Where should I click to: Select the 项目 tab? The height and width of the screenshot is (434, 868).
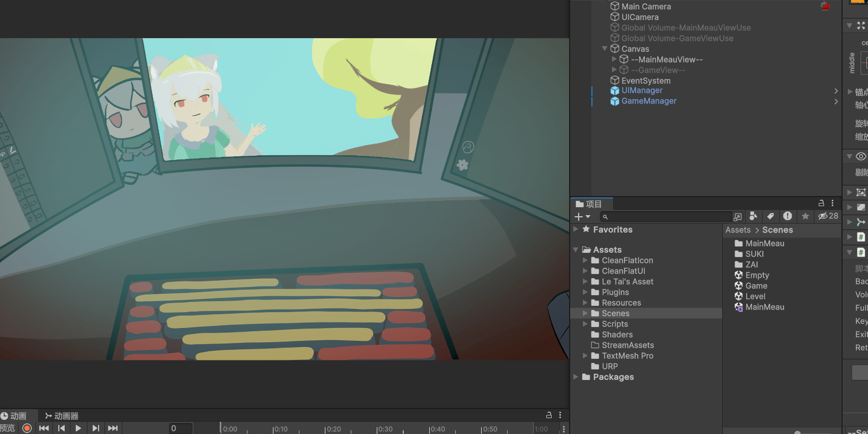pyautogui.click(x=589, y=204)
